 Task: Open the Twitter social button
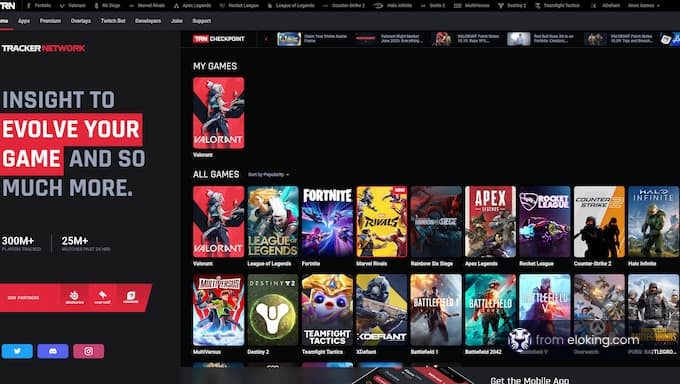point(17,351)
